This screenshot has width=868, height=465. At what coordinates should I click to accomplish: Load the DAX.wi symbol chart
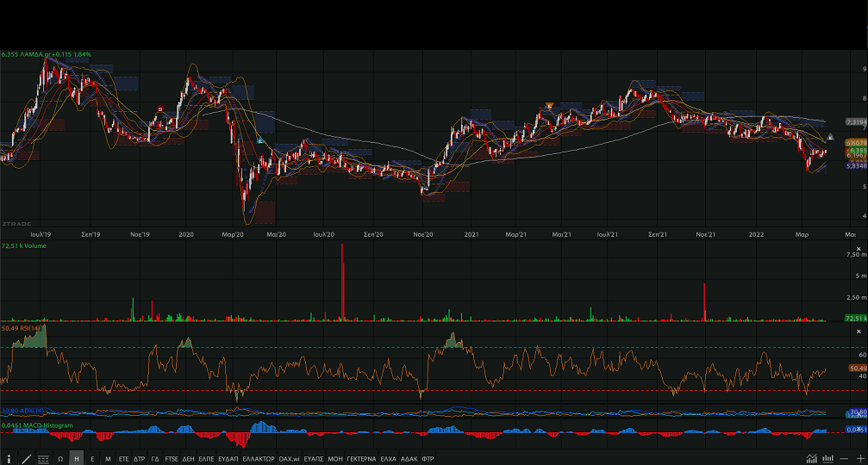289,458
